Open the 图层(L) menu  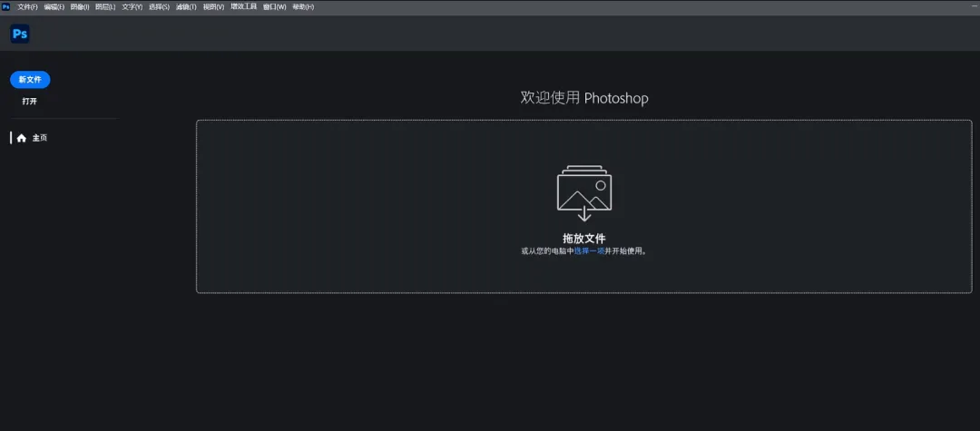tap(105, 7)
